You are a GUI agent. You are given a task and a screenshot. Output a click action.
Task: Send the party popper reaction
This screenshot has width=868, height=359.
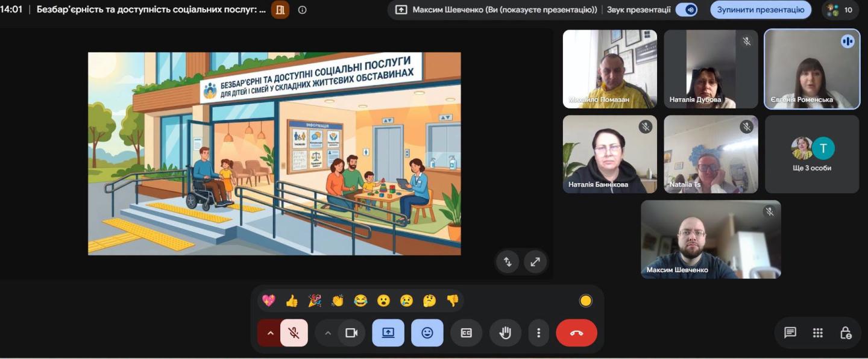(315, 301)
